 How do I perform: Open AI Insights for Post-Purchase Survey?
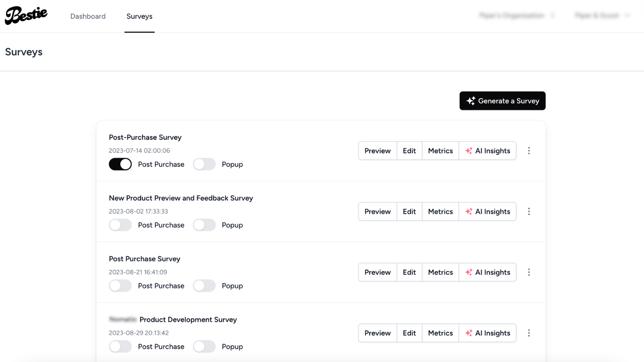(487, 151)
